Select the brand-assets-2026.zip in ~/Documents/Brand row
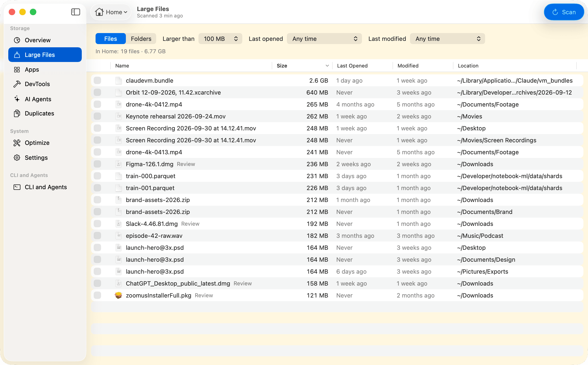The image size is (588, 365). [x=337, y=212]
